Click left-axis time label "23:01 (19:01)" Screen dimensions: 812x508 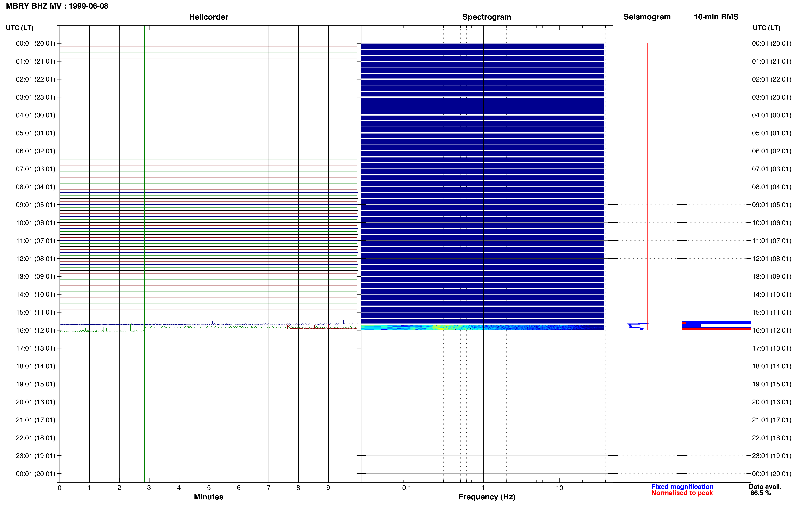tap(36, 456)
